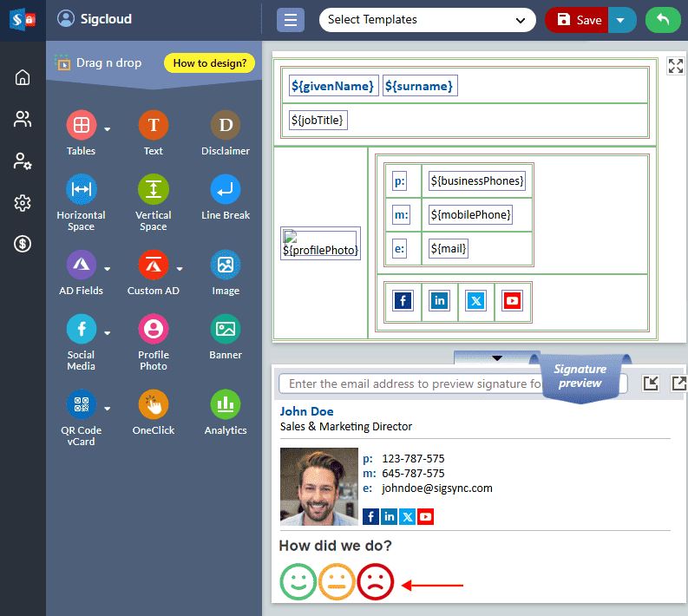The image size is (688, 616).
Task: Choose the Profile Photo component
Action: [x=153, y=330]
